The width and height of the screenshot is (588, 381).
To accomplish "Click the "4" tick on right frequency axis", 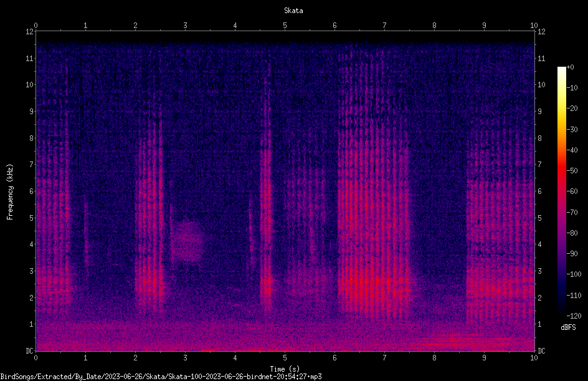I will click(x=539, y=244).
